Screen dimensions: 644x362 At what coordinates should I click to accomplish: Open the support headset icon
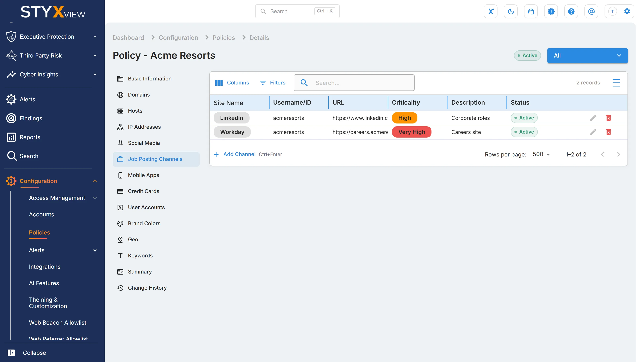point(531,11)
